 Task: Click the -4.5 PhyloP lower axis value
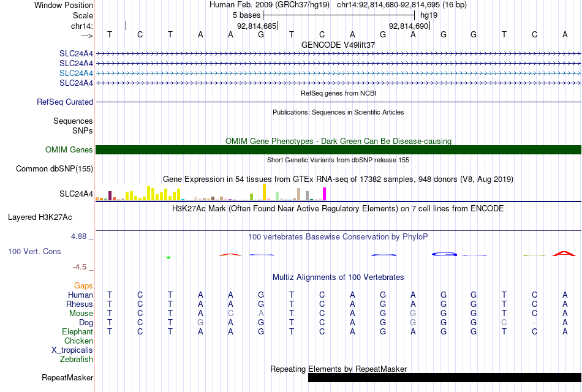coord(80,267)
